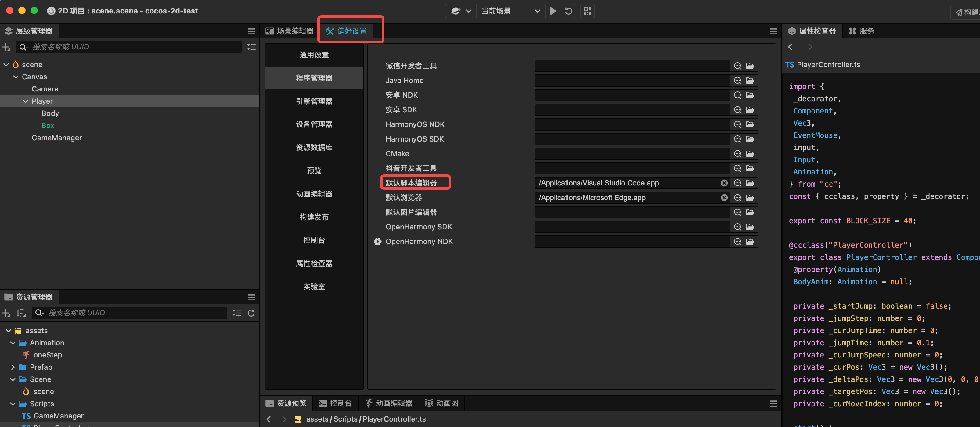The image size is (980, 427).
Task: Click the sort icon in assets panel
Action: (x=21, y=313)
